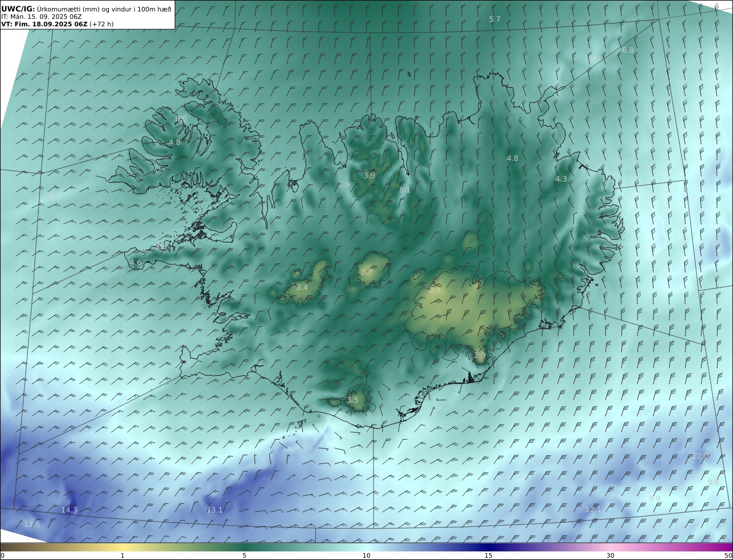Viewport: 733px width, 560px height.
Task: Click the 3.4 value label
Action: 302,287
